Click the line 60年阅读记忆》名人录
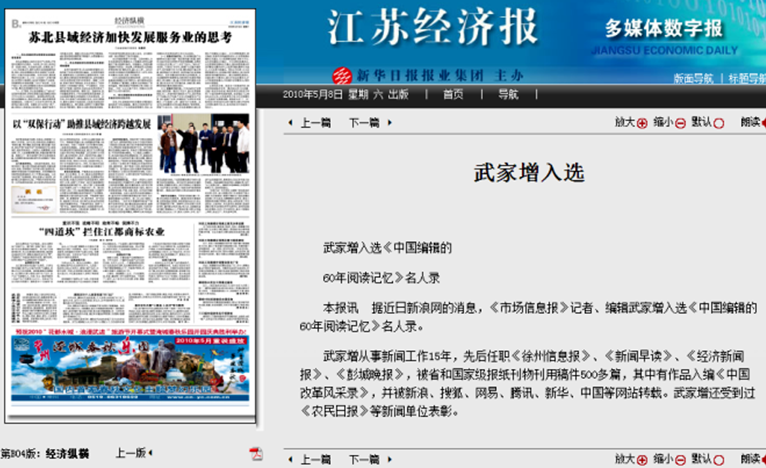 pos(381,278)
